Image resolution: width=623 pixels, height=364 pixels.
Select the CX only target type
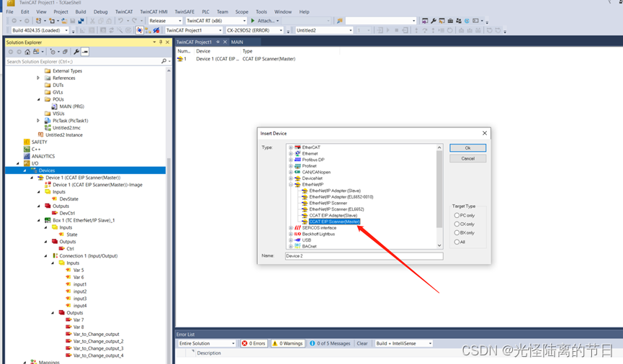[x=457, y=224]
